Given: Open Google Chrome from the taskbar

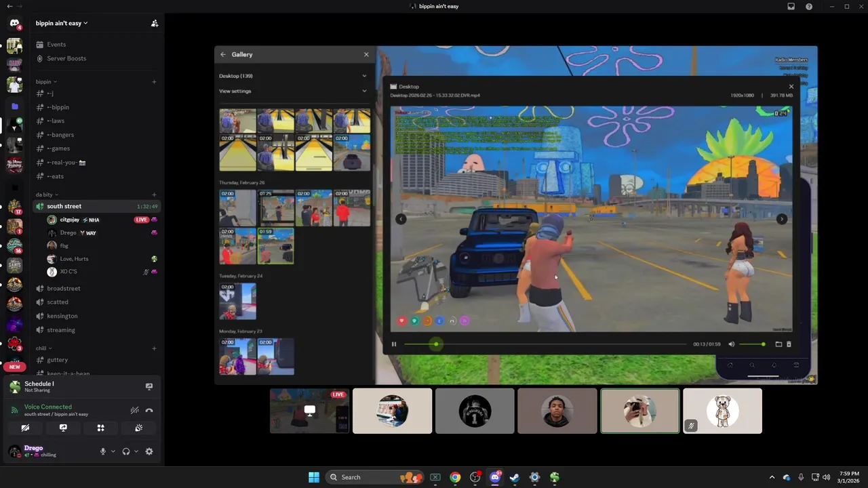Looking at the screenshot, I should pyautogui.click(x=455, y=477).
